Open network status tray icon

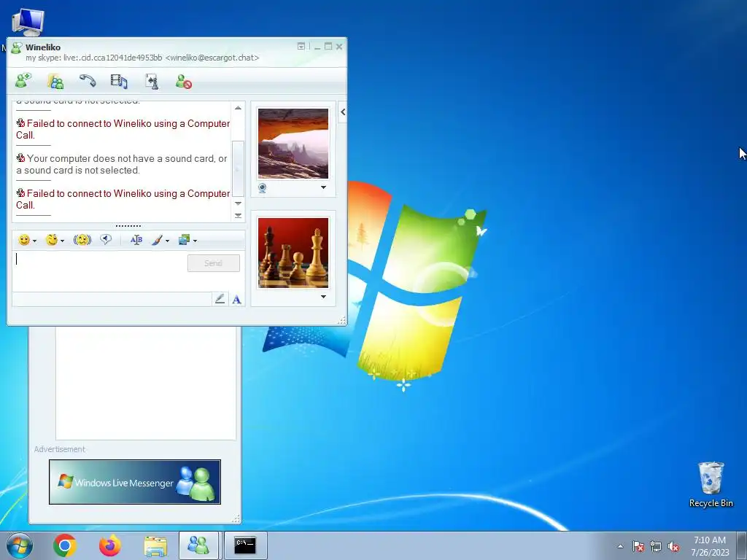pos(656,546)
